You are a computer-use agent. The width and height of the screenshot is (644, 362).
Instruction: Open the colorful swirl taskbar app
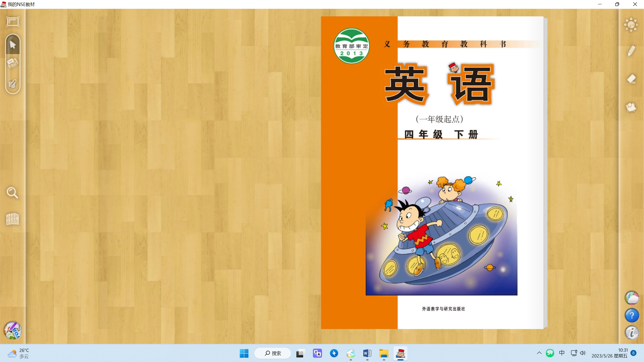point(350,353)
